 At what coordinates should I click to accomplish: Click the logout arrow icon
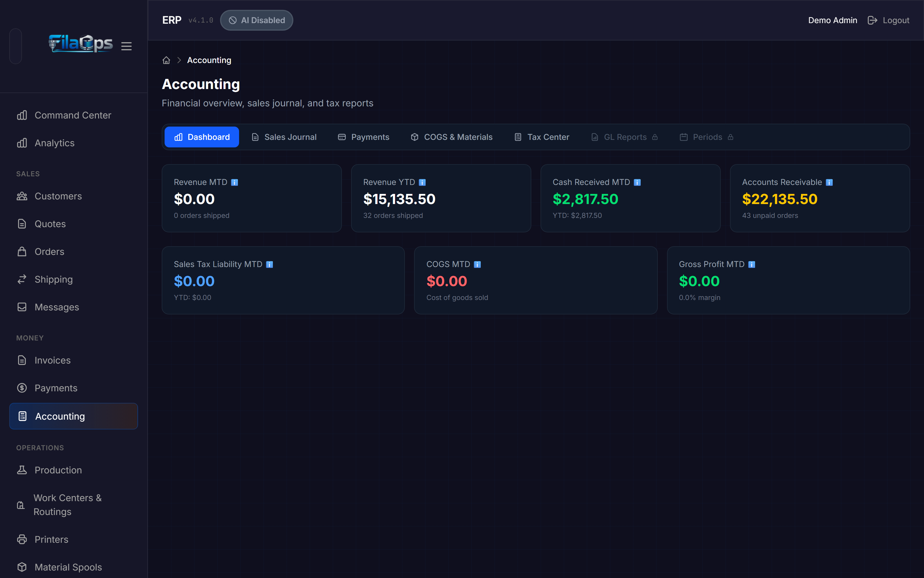point(872,20)
